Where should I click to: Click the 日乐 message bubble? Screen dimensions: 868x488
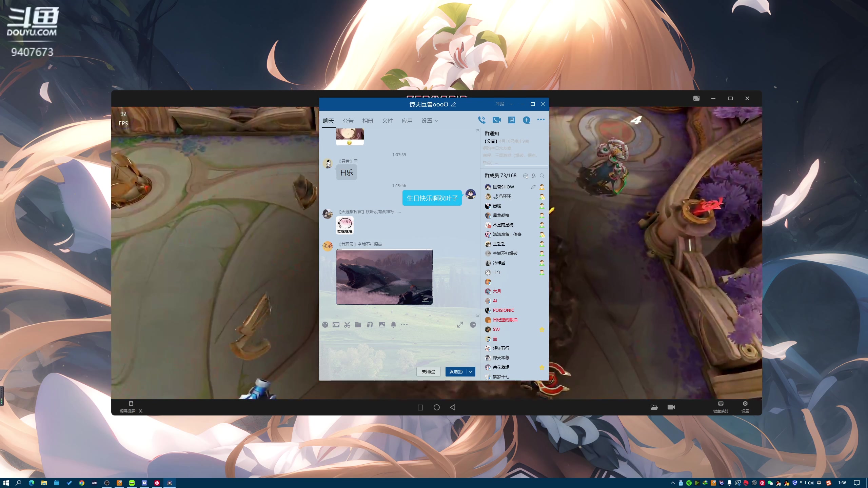[347, 173]
